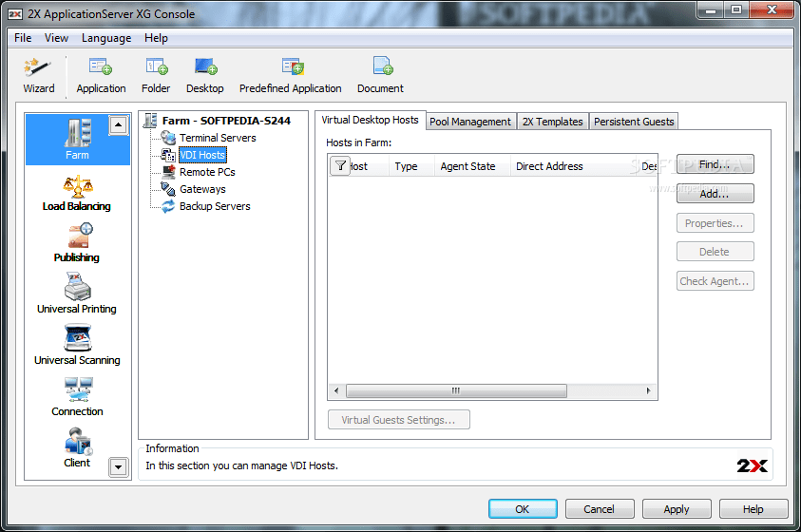Select Backup Servers tree item

(x=215, y=206)
